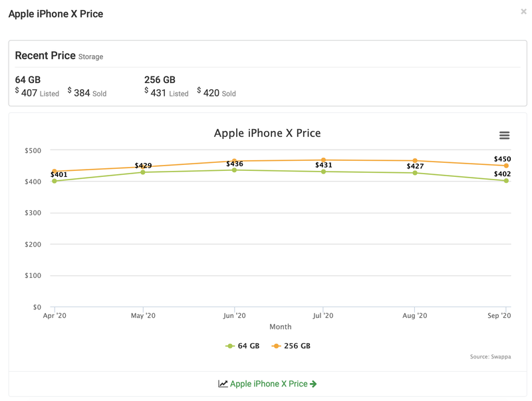The image size is (532, 401).
Task: Open the Apple iPhone X Price link
Action: click(x=267, y=384)
